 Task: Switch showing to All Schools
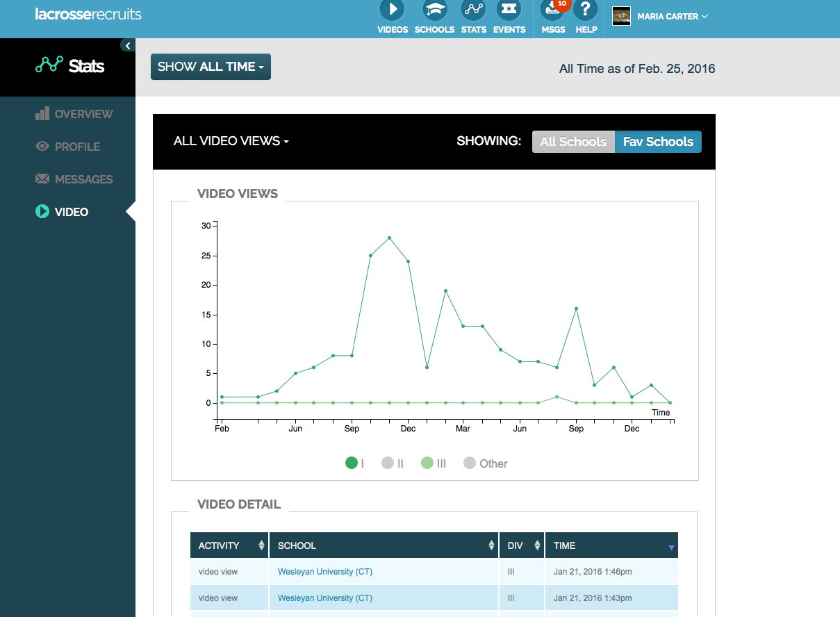pyautogui.click(x=573, y=142)
